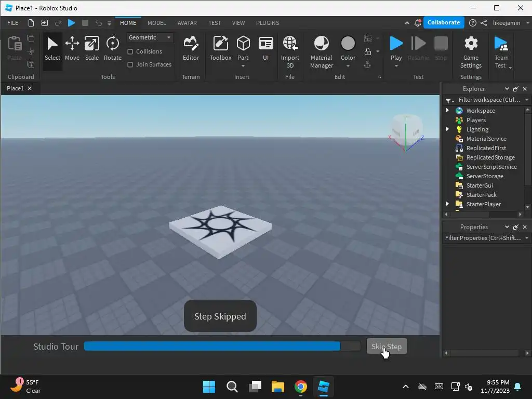Click the Group icon in Edit section

[368, 38]
